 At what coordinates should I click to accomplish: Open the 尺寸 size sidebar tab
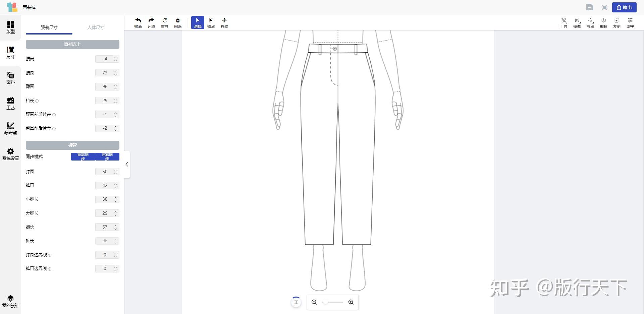(x=10, y=53)
